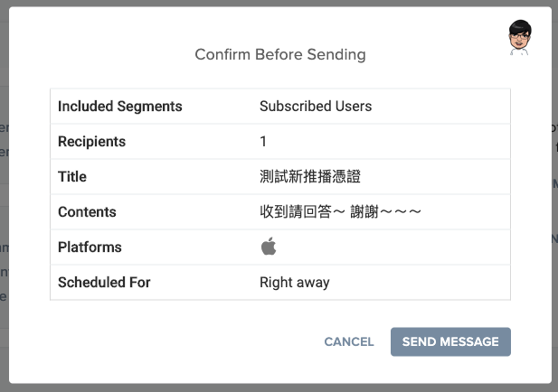Click the Subscribed Users segment value
Screen dimensions: 558x392
(316, 107)
